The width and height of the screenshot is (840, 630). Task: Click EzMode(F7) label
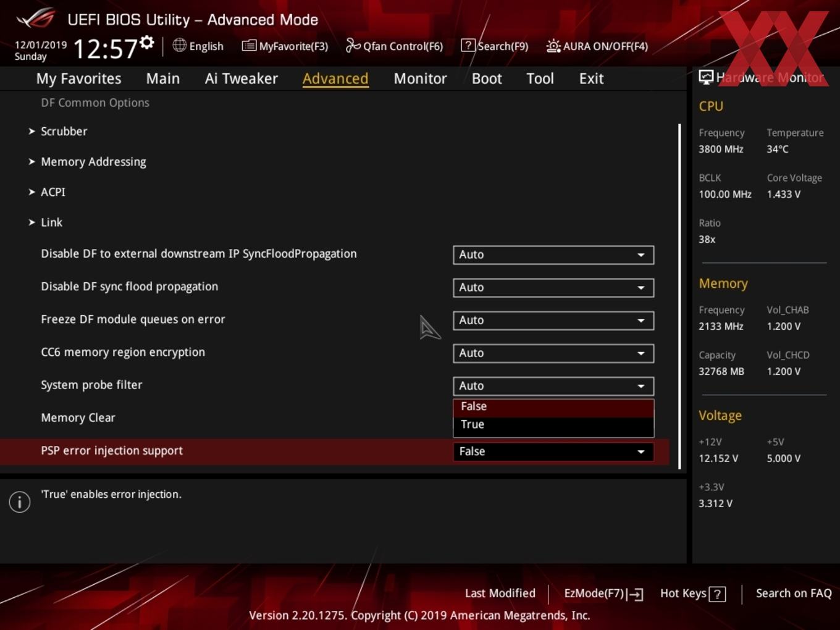point(594,593)
